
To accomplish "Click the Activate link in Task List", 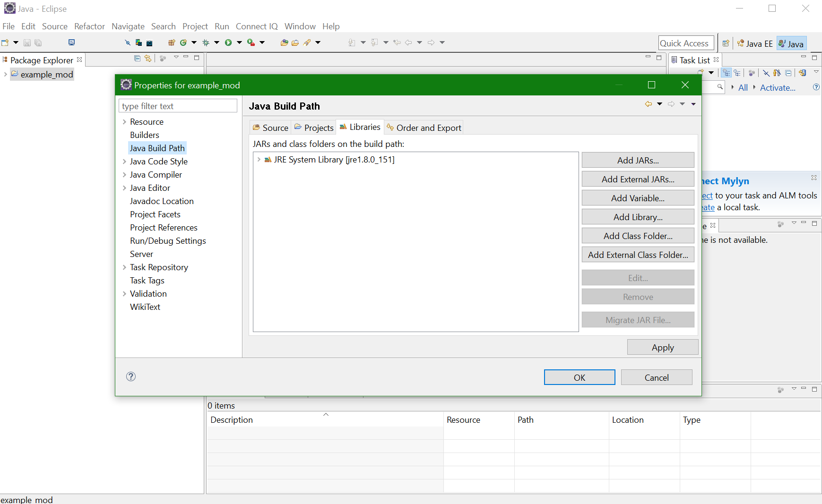I will [778, 87].
